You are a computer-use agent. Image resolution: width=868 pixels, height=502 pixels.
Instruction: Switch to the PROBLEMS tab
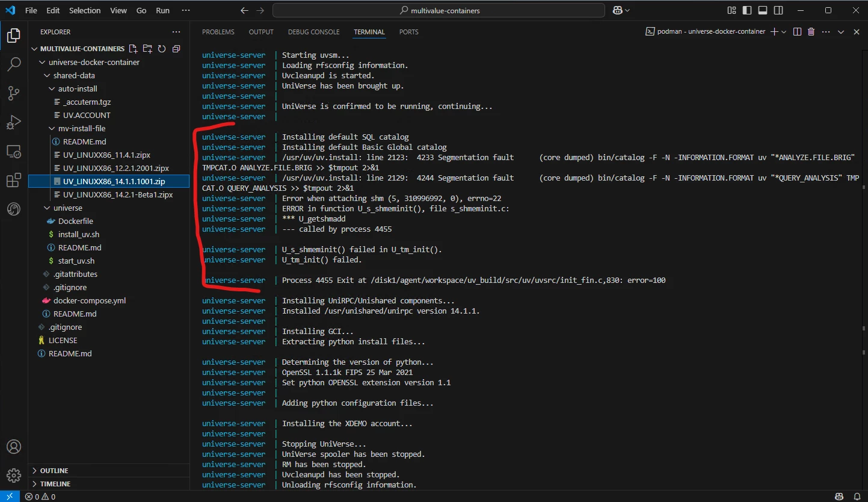(218, 32)
